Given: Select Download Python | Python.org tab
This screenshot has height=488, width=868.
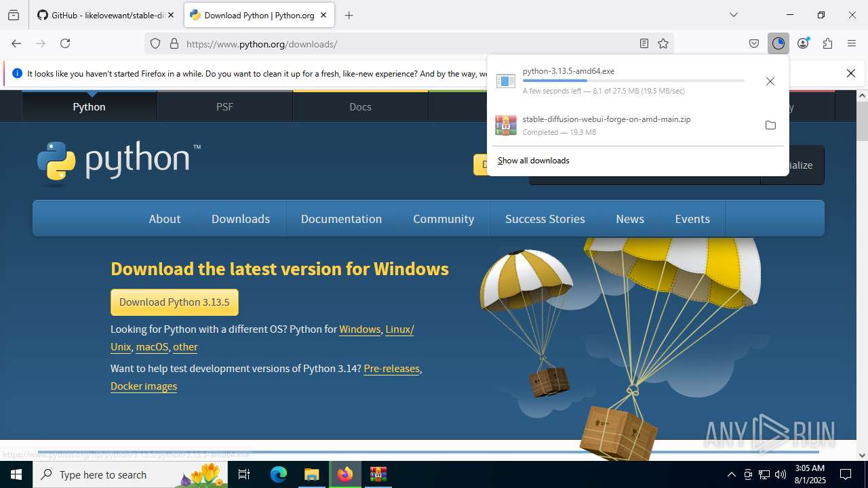Looking at the screenshot, I should click(x=259, y=15).
